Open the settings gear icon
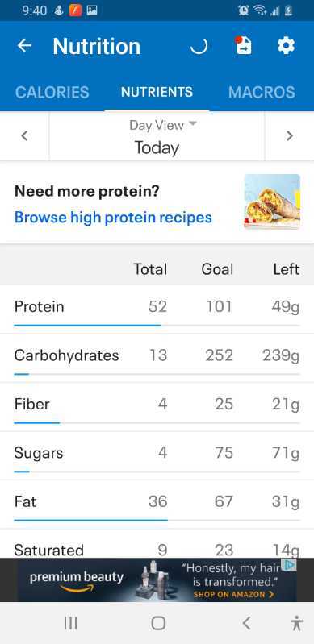This screenshot has height=644, width=314. click(x=286, y=45)
